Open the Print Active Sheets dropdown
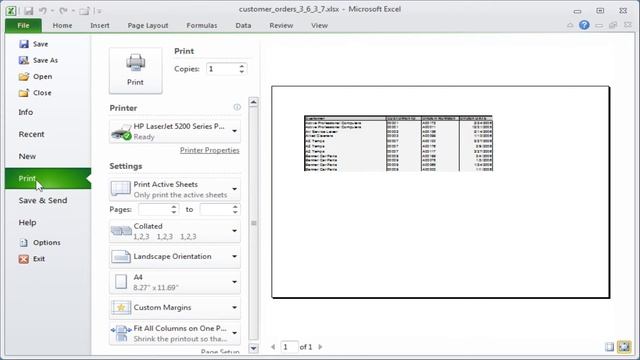This screenshot has width=640, height=360. (175, 189)
